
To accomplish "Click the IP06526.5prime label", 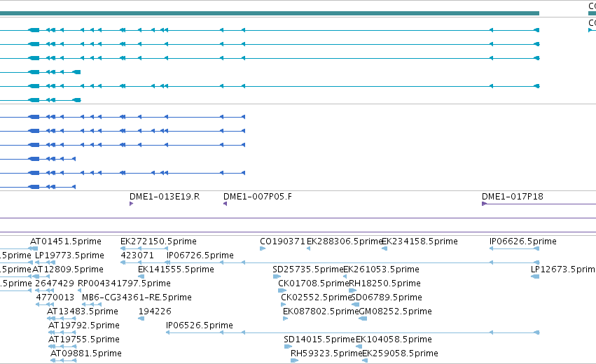I will point(200,325).
